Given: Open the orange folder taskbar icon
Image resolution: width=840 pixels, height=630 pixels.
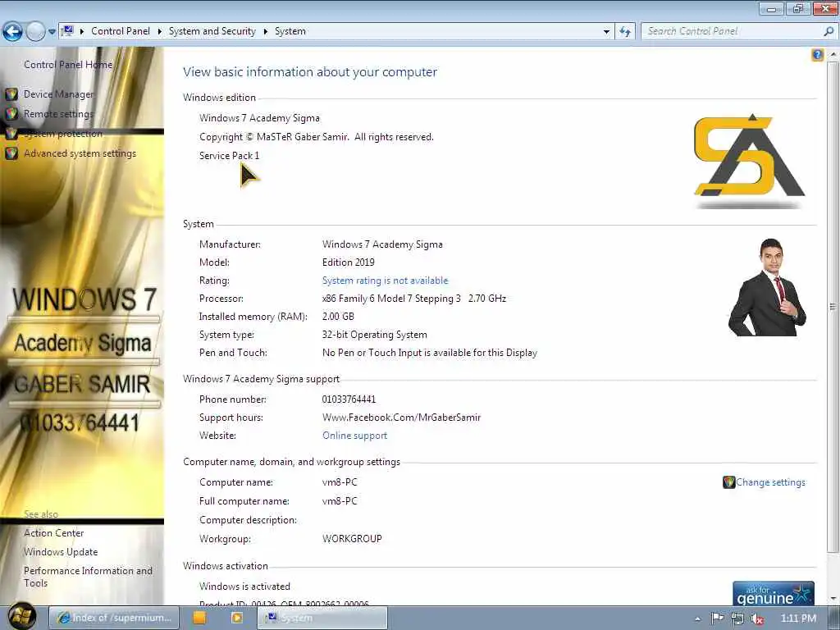Looking at the screenshot, I should point(199,618).
